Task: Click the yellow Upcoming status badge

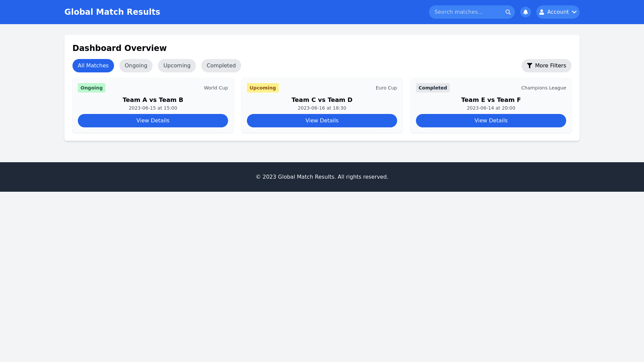Action: pos(262,88)
